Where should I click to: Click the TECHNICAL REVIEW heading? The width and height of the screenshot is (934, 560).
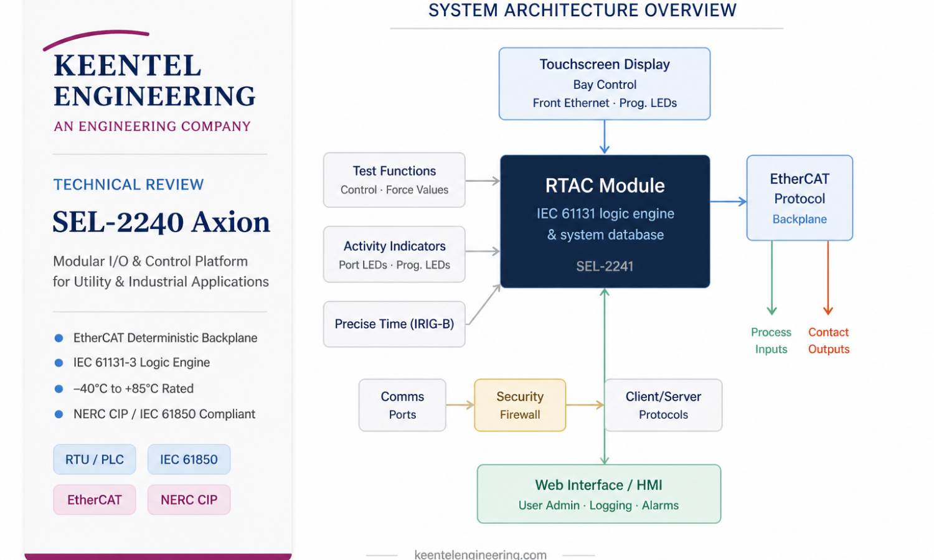[x=128, y=185]
